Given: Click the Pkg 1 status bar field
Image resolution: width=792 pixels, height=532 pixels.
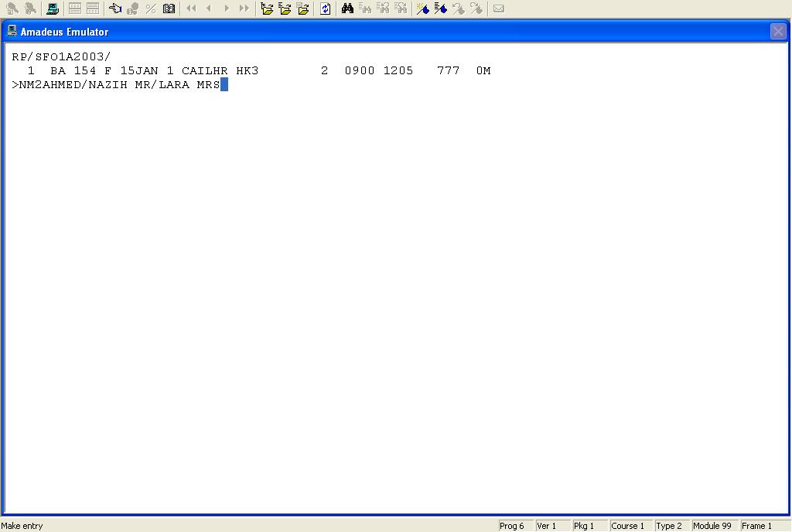Looking at the screenshot, I should pos(589,526).
